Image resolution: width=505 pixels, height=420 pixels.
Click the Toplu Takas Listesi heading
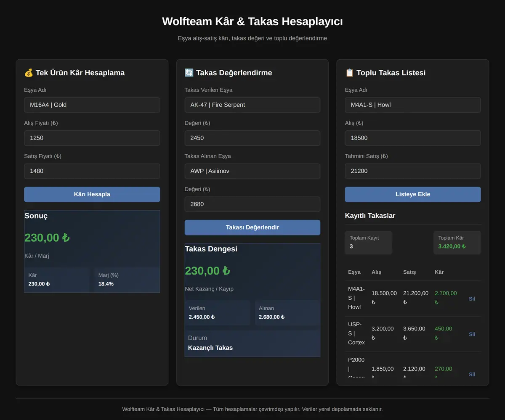tap(385, 73)
